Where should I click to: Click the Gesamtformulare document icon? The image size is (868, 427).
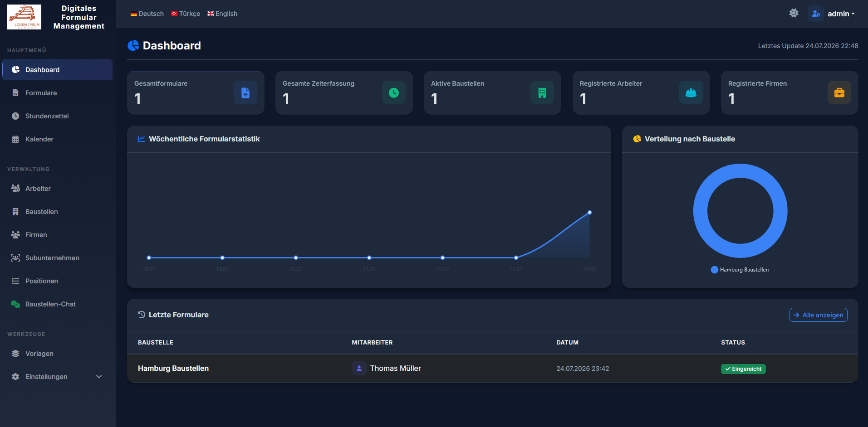[245, 92]
